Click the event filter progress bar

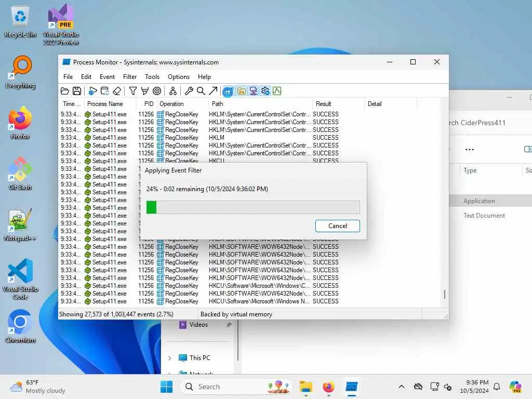pos(253,207)
